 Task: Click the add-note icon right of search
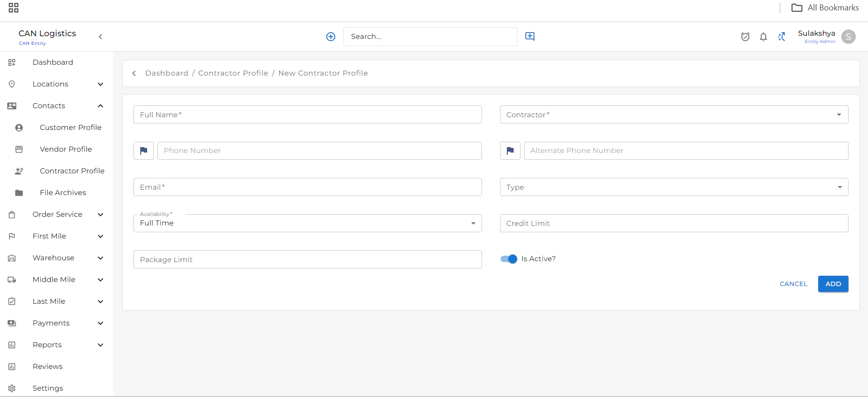[530, 36]
